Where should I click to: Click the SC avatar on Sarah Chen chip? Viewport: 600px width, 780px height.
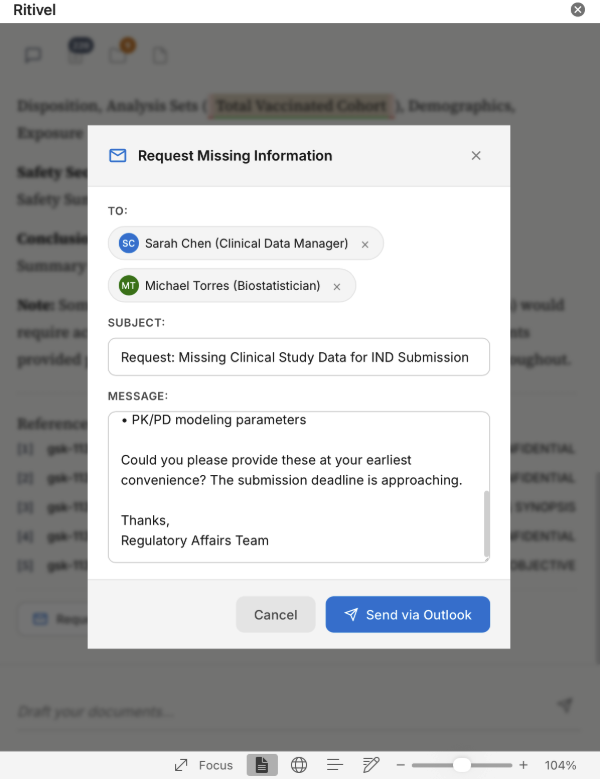coord(128,243)
